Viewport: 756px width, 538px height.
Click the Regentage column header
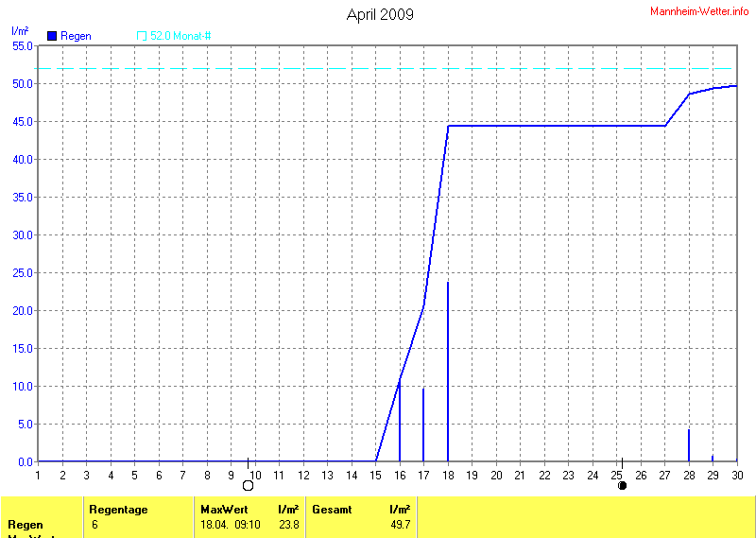coord(118,510)
